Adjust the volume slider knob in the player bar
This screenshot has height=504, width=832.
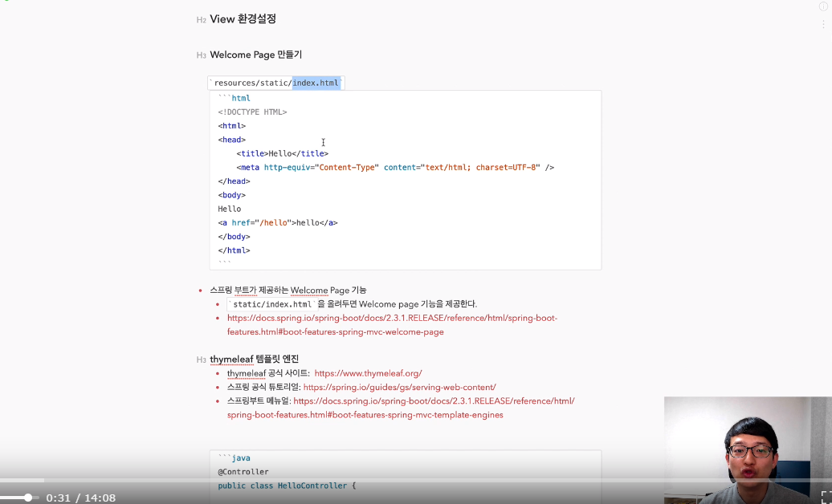28,498
